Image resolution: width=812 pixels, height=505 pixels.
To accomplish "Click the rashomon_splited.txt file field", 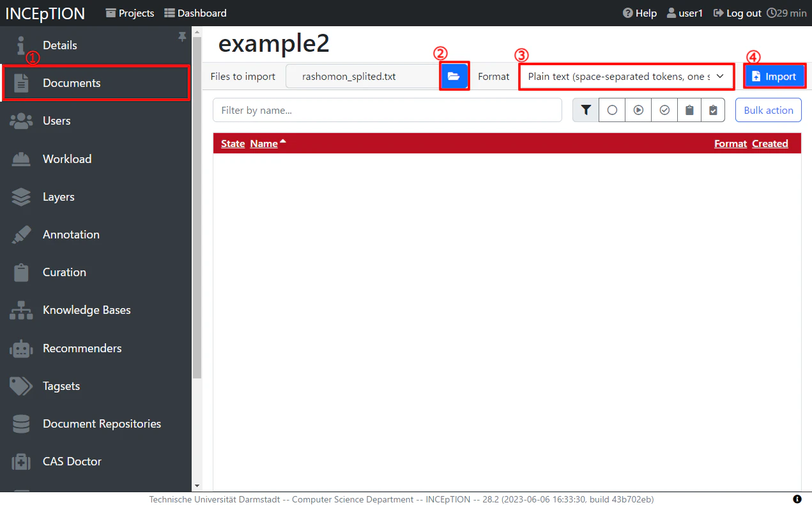I will [363, 76].
